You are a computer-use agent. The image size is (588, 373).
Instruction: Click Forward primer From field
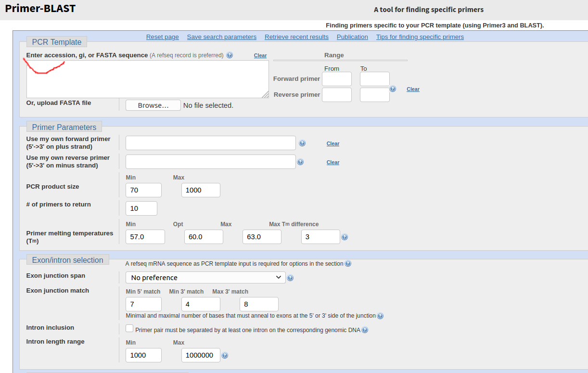click(x=337, y=79)
